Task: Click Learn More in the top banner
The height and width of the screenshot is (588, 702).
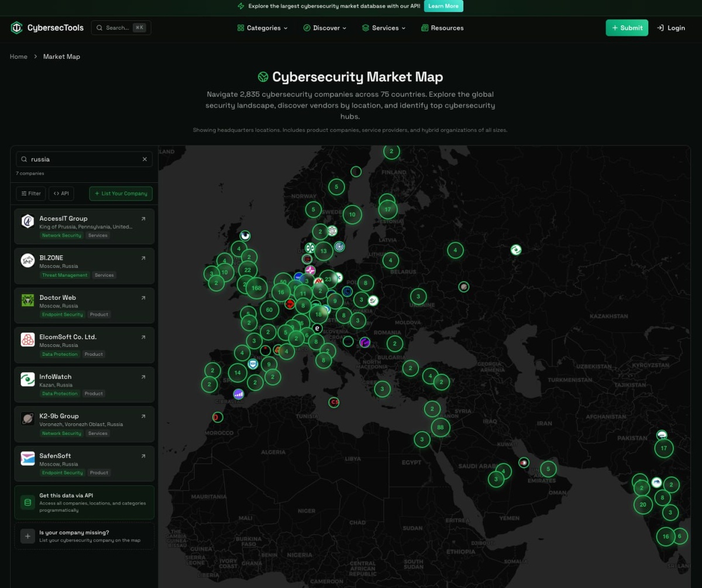Action: pos(443,6)
